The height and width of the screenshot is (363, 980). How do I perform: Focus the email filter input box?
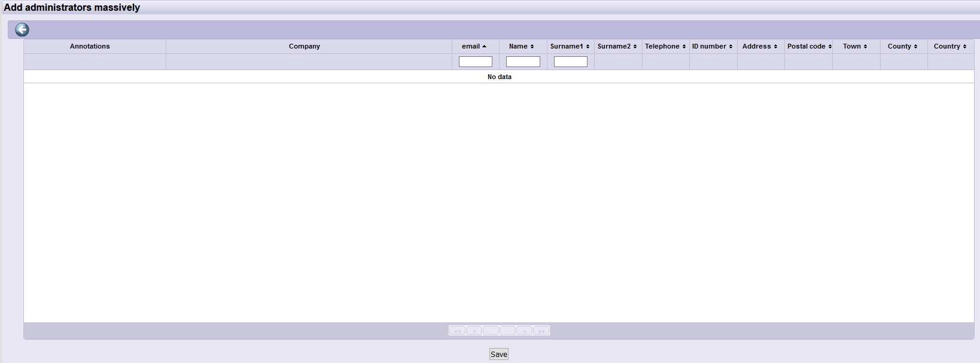pos(476,62)
